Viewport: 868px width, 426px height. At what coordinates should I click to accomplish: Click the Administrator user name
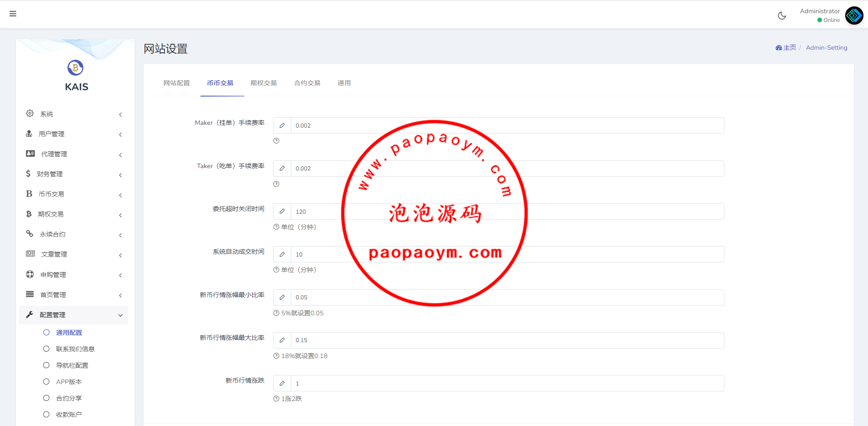820,11
